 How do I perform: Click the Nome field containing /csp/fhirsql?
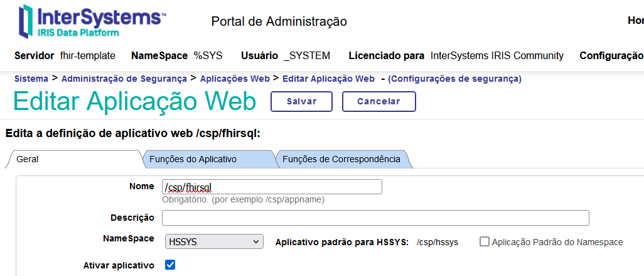click(x=271, y=187)
